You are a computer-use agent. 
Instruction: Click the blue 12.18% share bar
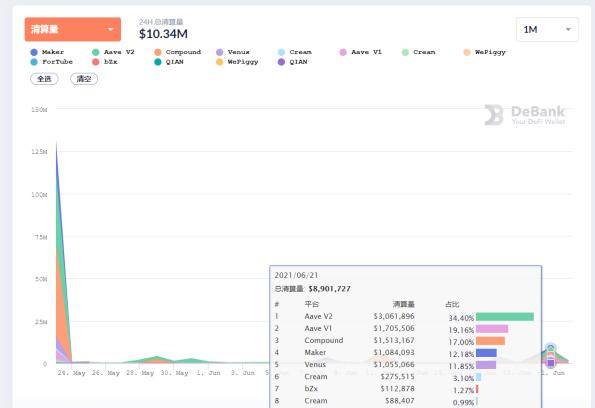coord(486,353)
